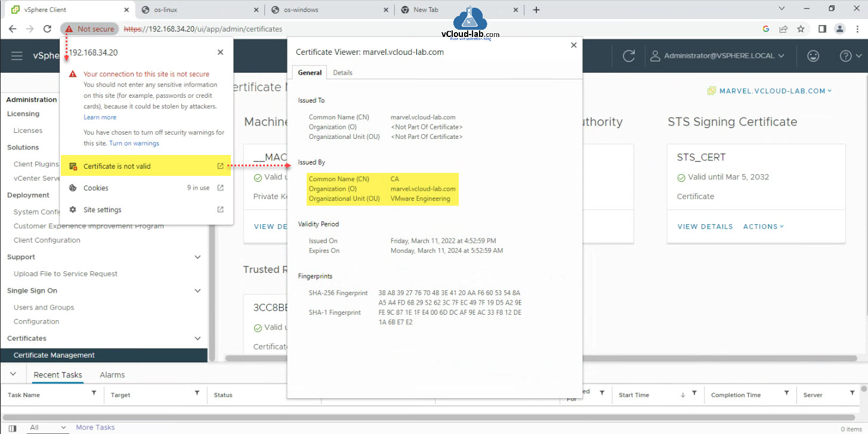The width and height of the screenshot is (868, 434).
Task: Collapse the Single Sign On section
Action: (198, 291)
